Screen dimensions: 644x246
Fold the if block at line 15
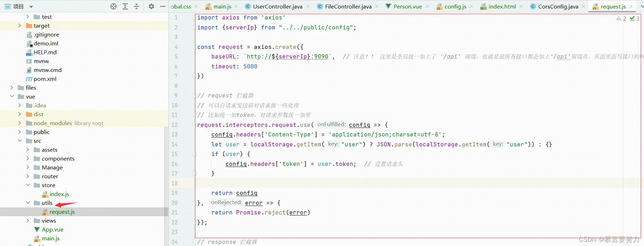(x=194, y=154)
